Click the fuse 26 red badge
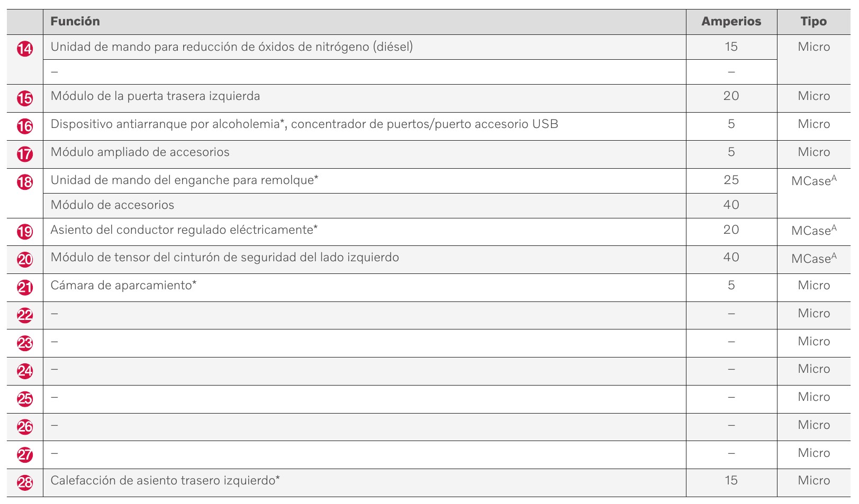 pyautogui.click(x=25, y=427)
